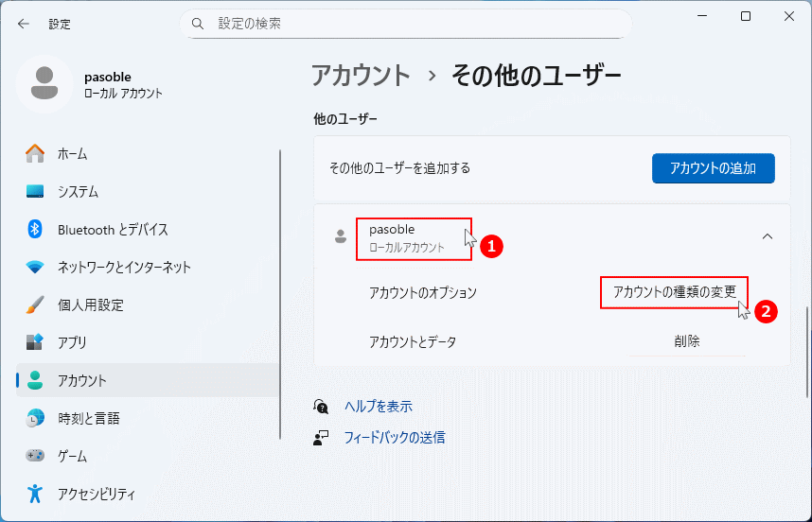Click アカウントのオプション label

[423, 293]
